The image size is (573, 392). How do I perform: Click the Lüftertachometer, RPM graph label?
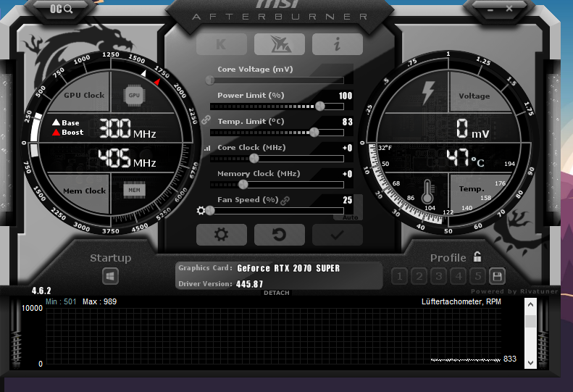461,301
